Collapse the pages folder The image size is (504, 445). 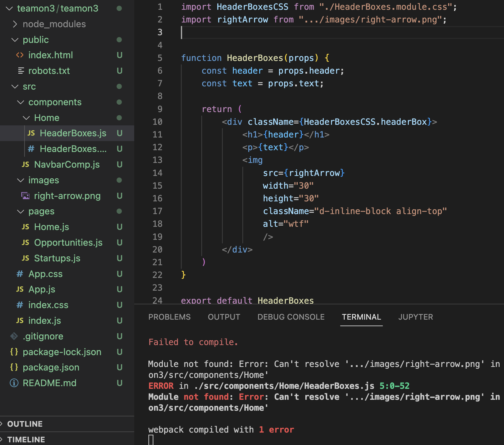[x=21, y=211]
